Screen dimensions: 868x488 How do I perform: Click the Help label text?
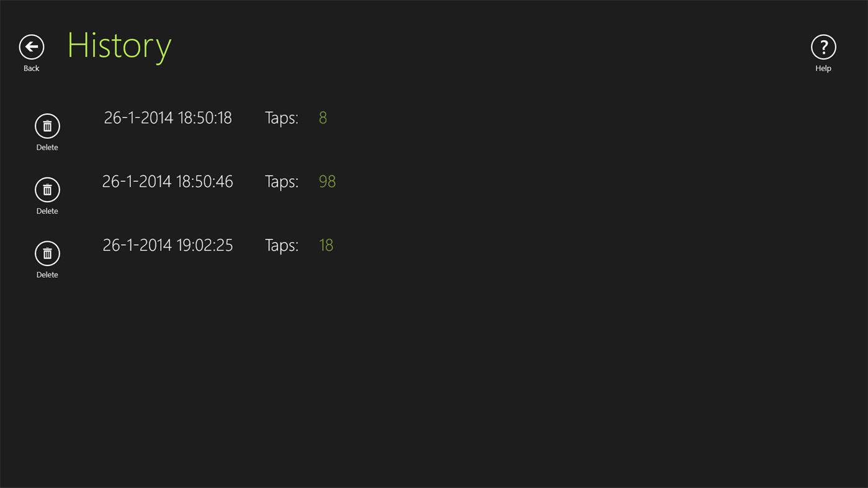click(x=823, y=68)
